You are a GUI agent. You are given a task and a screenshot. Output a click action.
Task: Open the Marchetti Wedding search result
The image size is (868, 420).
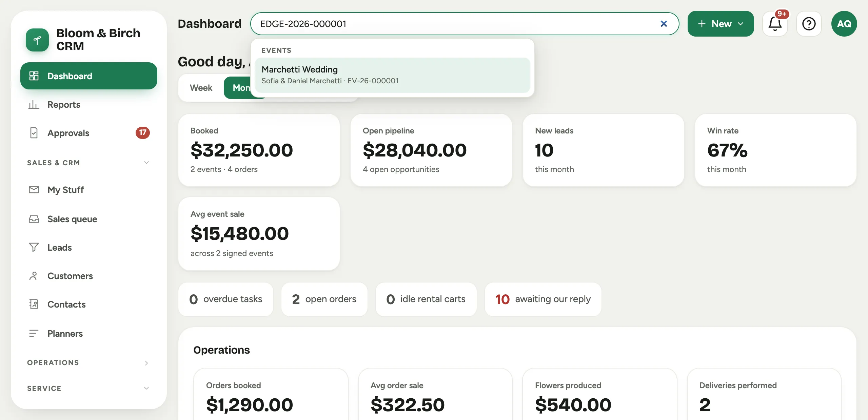(x=393, y=75)
